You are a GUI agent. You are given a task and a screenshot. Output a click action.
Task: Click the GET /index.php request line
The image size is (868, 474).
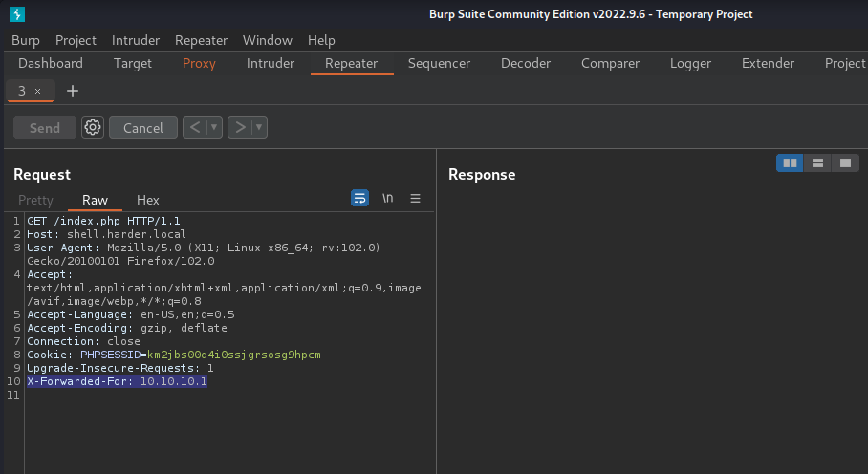pos(103,221)
